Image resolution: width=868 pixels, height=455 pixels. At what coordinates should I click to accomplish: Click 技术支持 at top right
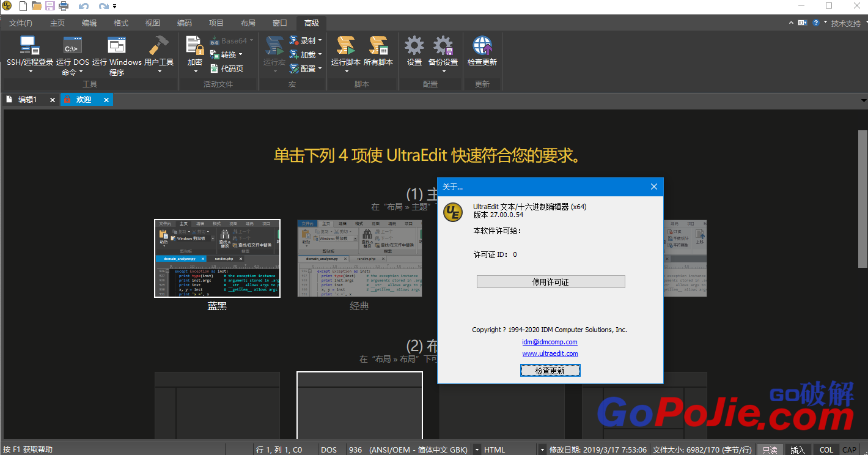pyautogui.click(x=846, y=23)
